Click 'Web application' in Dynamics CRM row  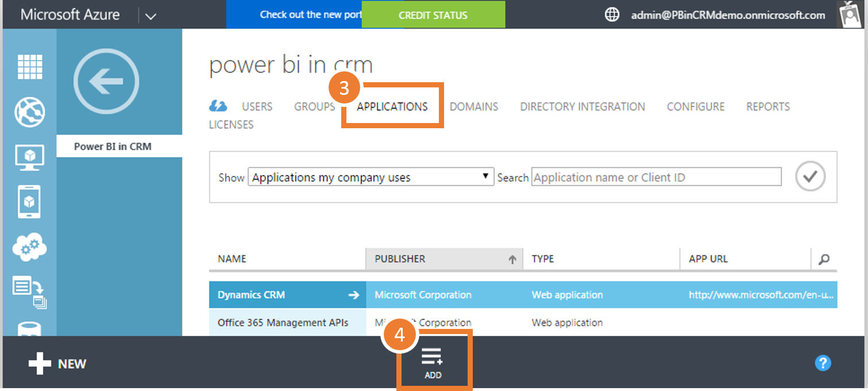568,295
